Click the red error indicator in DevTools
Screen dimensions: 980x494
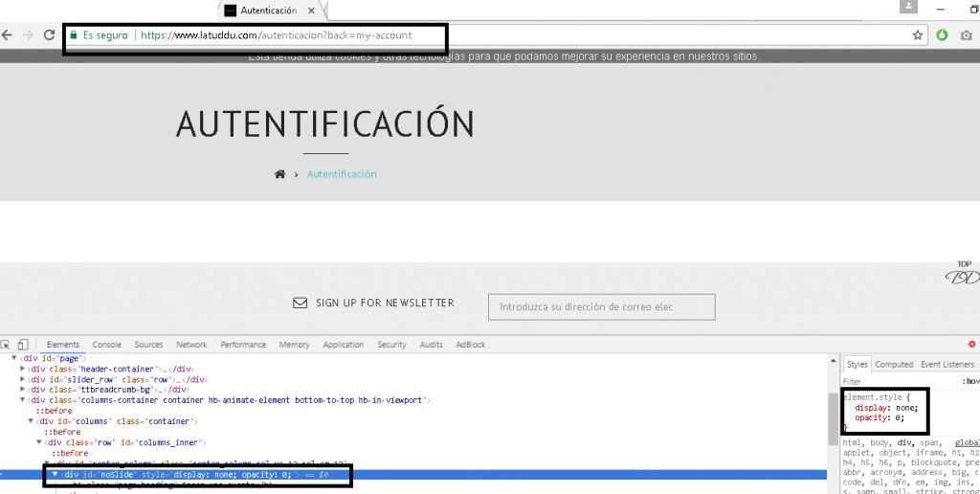972,345
